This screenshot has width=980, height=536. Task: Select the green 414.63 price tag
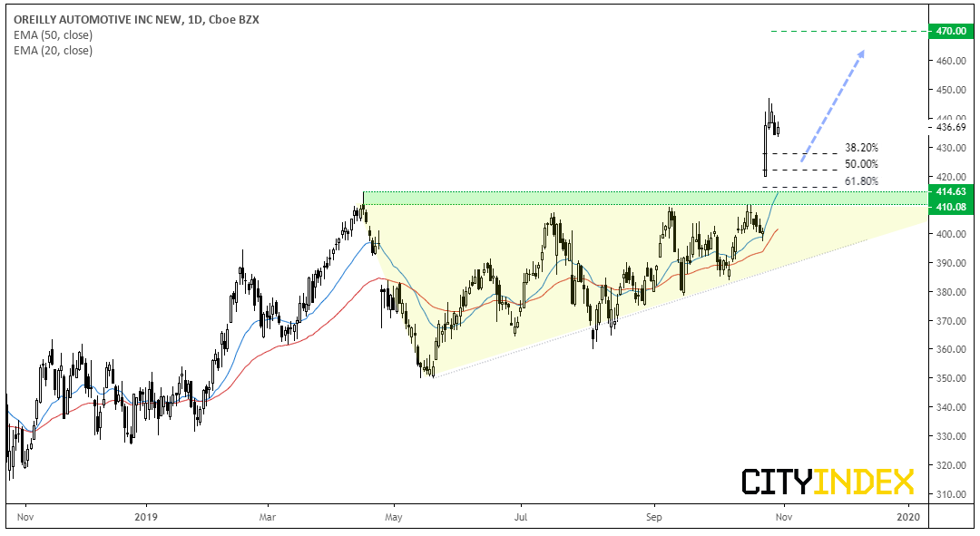point(951,191)
